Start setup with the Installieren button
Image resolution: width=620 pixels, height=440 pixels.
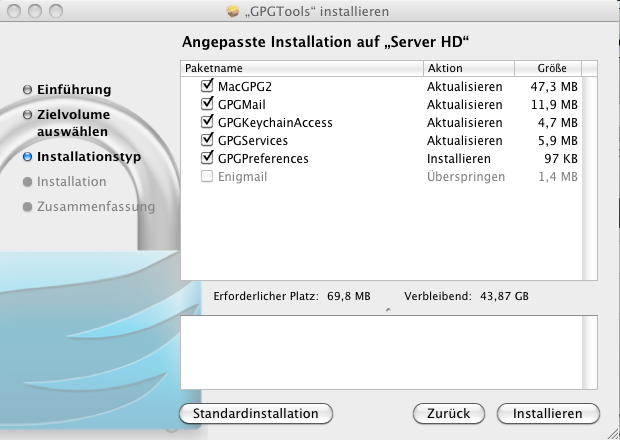(548, 414)
